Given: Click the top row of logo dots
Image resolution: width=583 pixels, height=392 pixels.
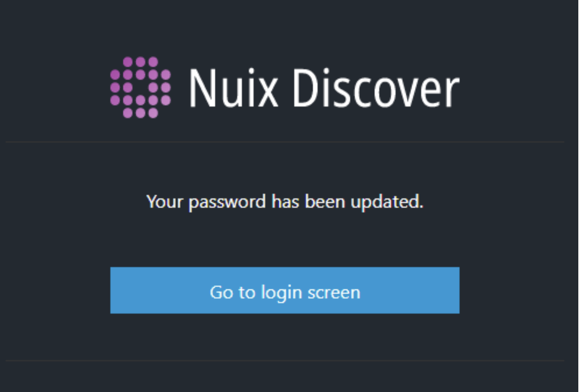Looking at the screenshot, I should 140,62.
